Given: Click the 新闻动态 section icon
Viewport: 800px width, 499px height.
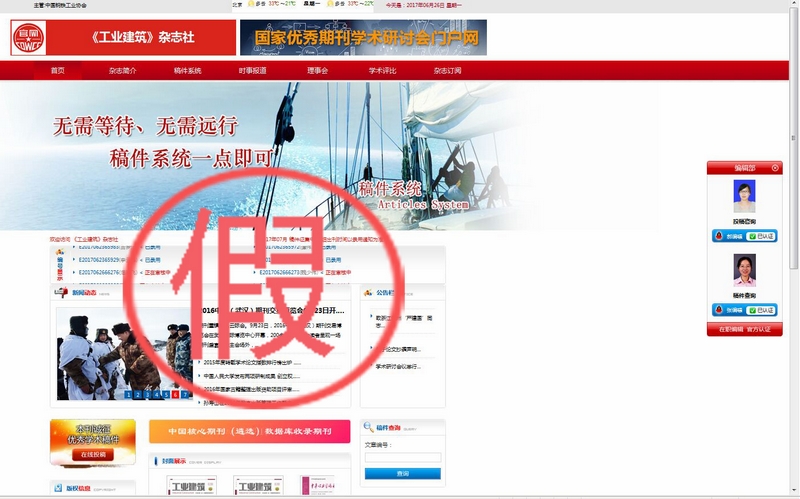Looking at the screenshot, I should pos(60,293).
